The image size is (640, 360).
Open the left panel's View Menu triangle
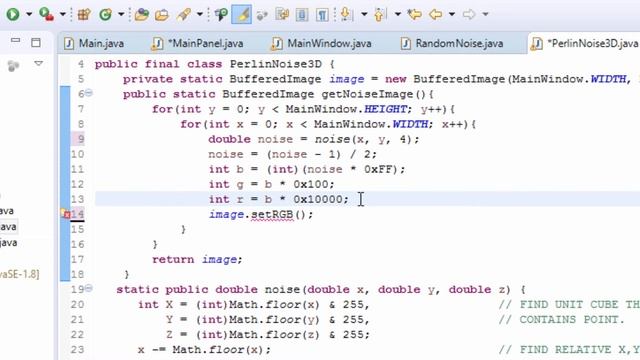click(39, 64)
